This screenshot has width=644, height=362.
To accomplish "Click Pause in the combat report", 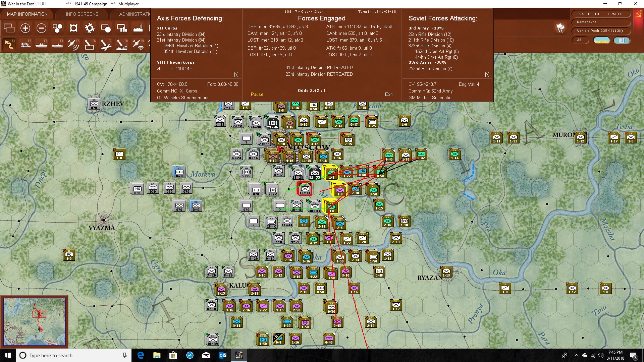I will tap(257, 95).
